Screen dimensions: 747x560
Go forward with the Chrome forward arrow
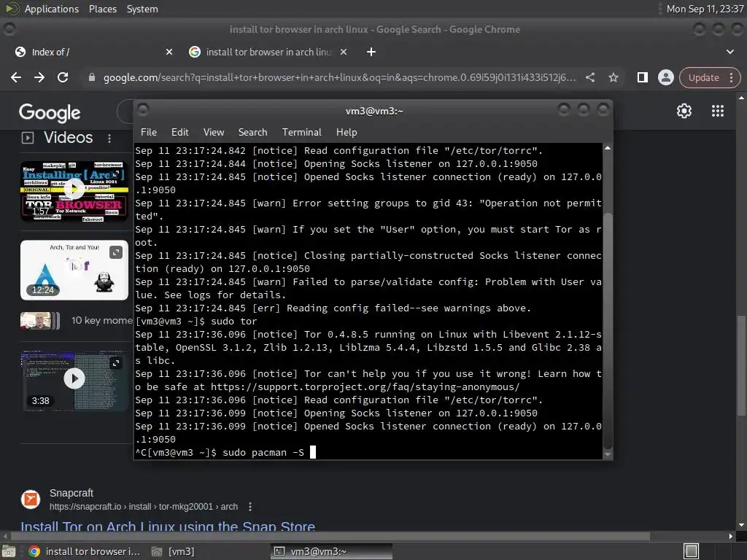(x=39, y=77)
